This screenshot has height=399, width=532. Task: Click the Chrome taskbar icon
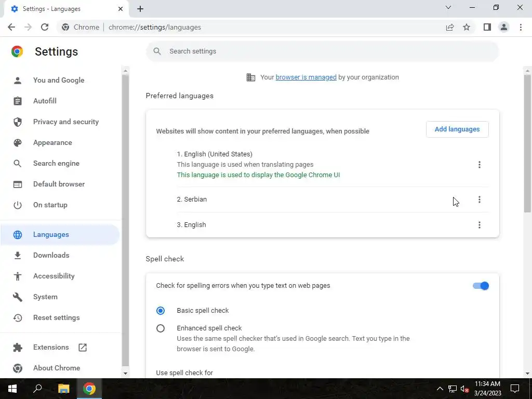[89, 389]
